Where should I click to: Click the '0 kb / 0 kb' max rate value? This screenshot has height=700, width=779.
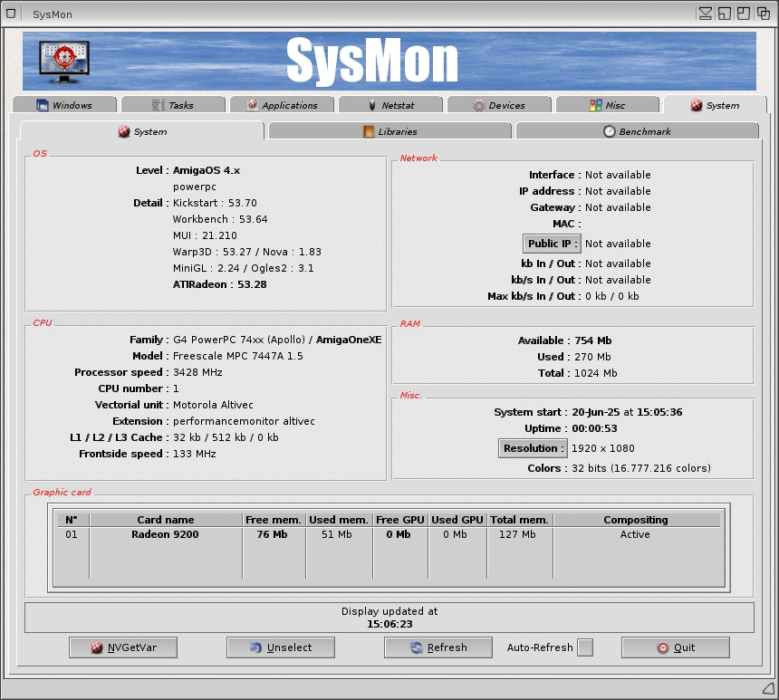pyautogui.click(x=612, y=297)
